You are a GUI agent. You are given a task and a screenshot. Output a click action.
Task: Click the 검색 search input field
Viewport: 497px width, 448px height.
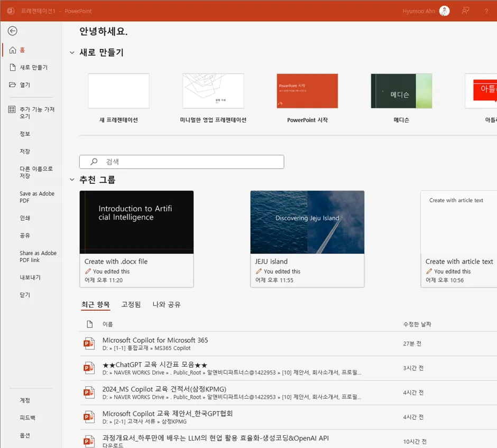(x=182, y=162)
